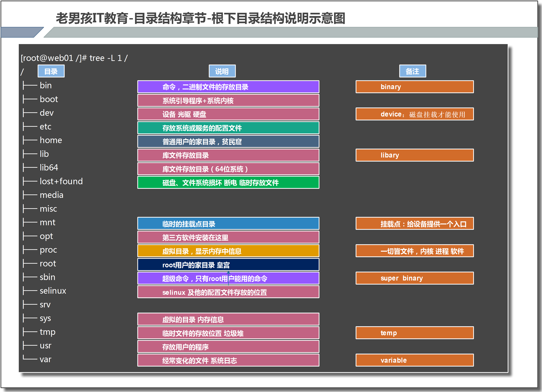
Task: Select the lost+found tree entry
Action: (x=61, y=181)
